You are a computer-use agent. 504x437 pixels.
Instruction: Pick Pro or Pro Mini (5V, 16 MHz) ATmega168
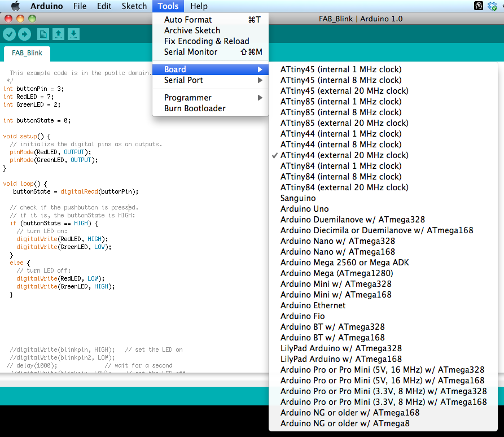[x=383, y=381]
